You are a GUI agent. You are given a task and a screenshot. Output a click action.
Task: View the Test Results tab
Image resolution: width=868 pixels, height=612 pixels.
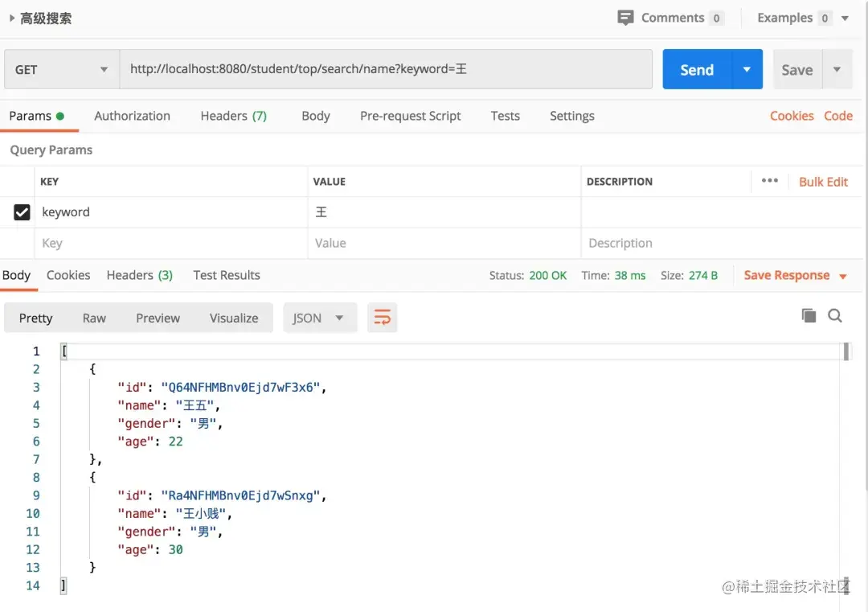(226, 275)
